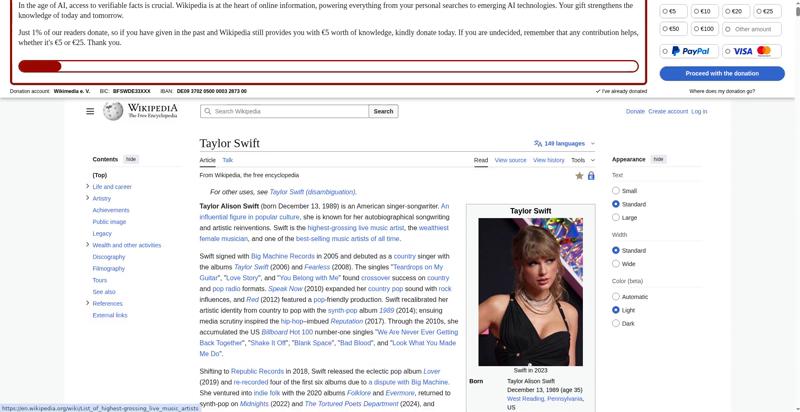Click the Taylor Swift infobox photo
This screenshot has height=412, width=800.
[x=531, y=292]
